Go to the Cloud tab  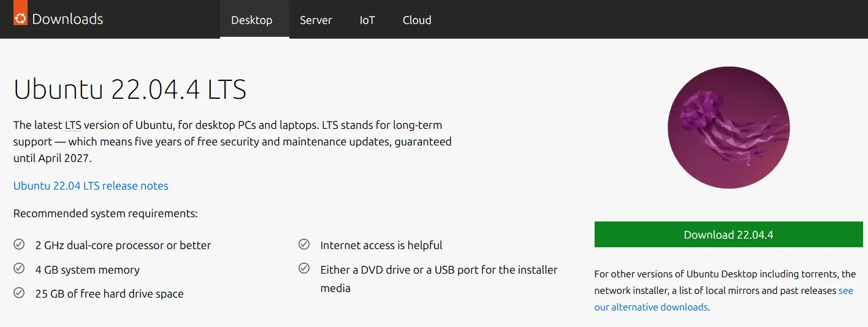pos(417,20)
